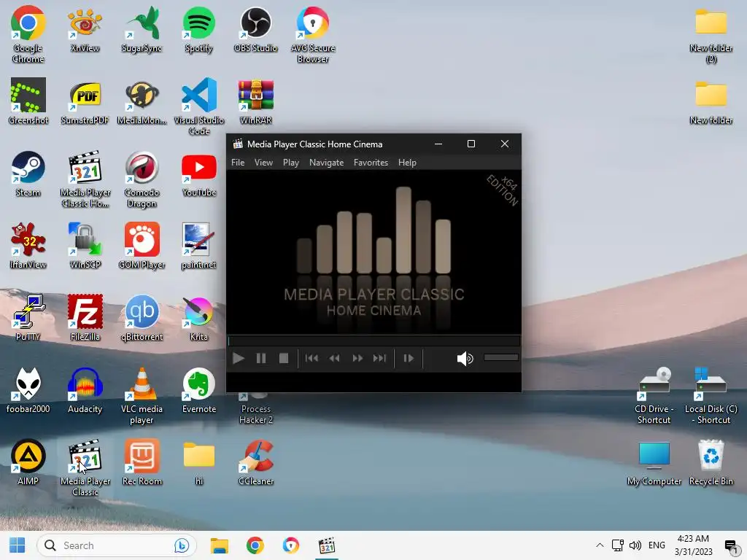
Task: Select the Comodo Dragon desktop icon
Action: coord(142,179)
